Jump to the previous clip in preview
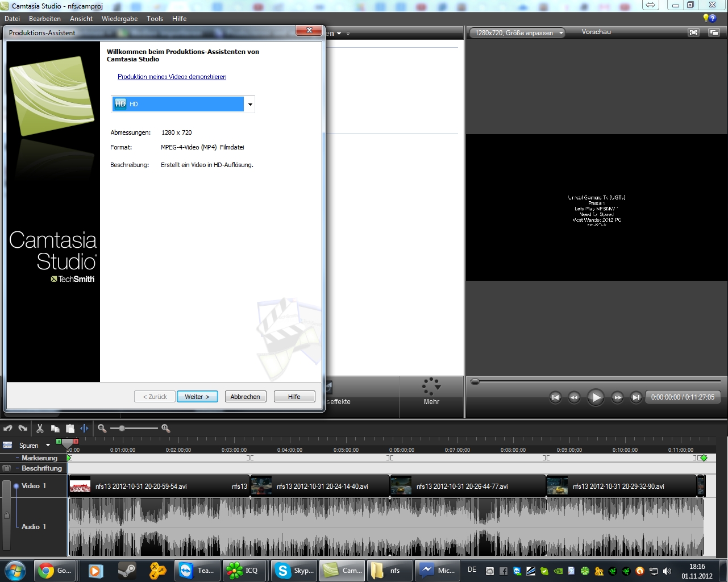 coord(556,397)
